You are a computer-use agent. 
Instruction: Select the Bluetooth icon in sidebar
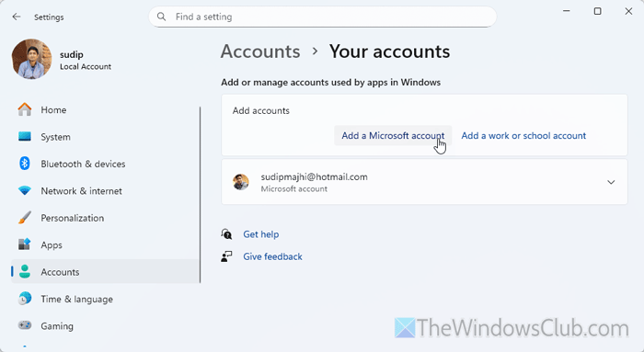25,164
